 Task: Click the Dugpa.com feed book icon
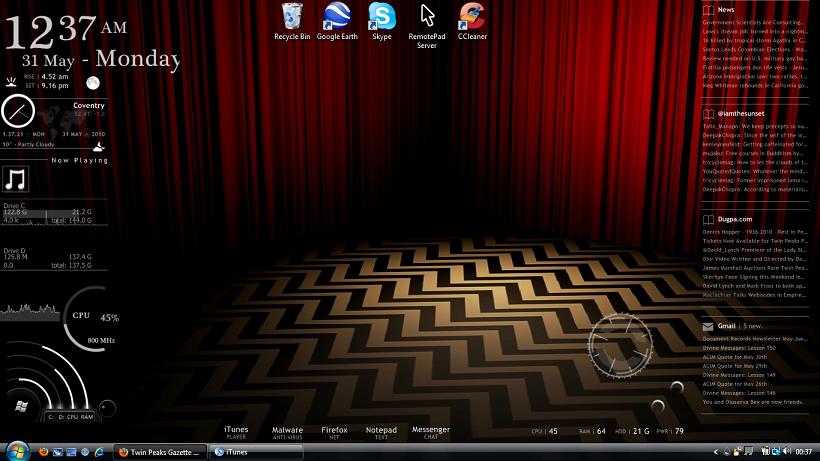coord(708,220)
